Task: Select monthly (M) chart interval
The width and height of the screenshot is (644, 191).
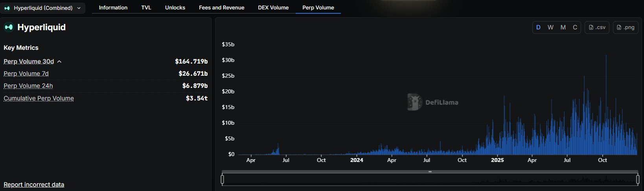Action: (x=563, y=27)
